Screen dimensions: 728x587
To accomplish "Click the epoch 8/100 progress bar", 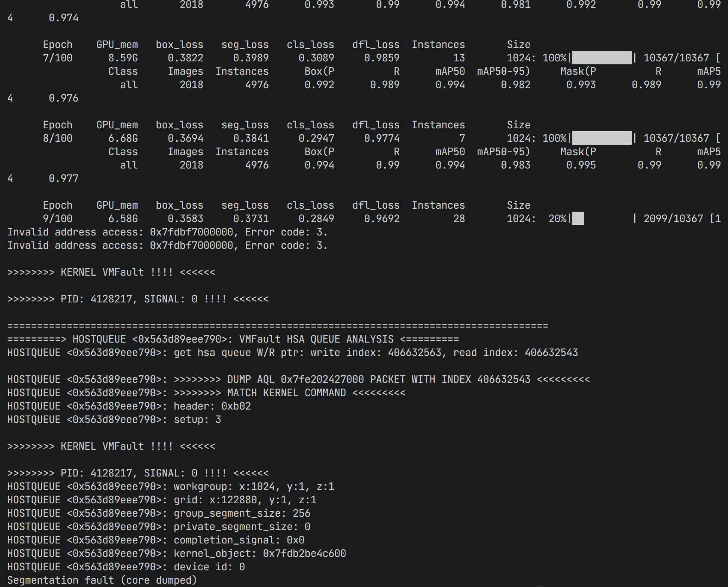I will coord(602,138).
